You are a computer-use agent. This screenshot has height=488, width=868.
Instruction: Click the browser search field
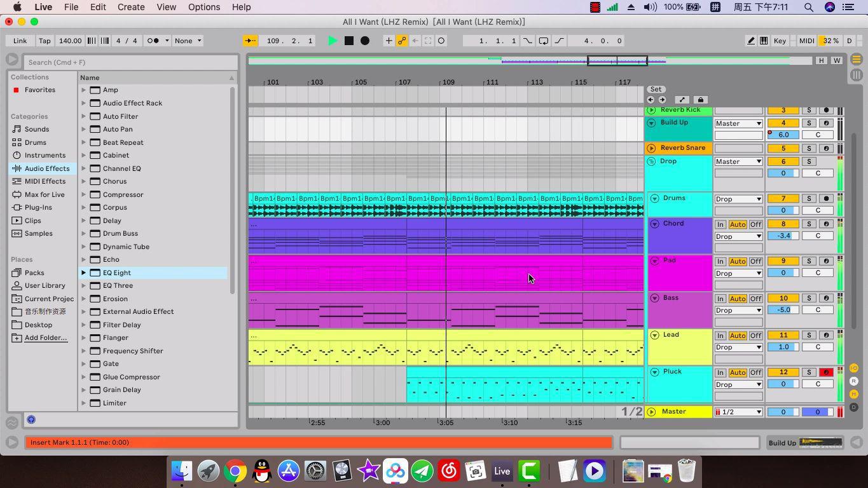130,62
